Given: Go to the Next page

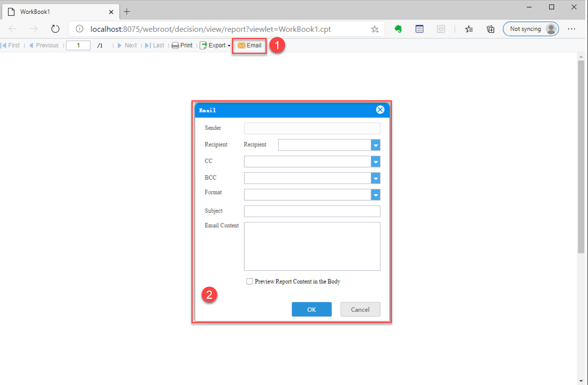Looking at the screenshot, I should [x=127, y=46].
